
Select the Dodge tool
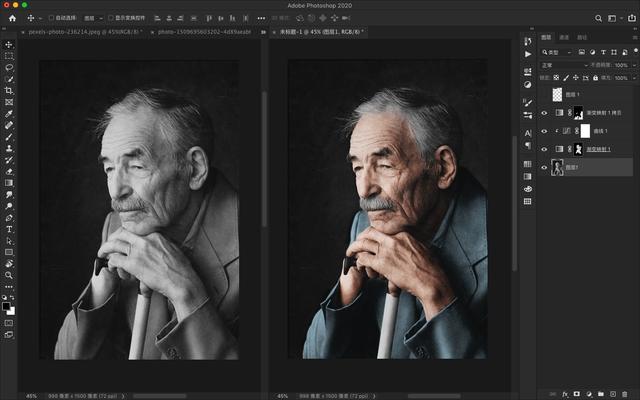pyautogui.click(x=9, y=206)
